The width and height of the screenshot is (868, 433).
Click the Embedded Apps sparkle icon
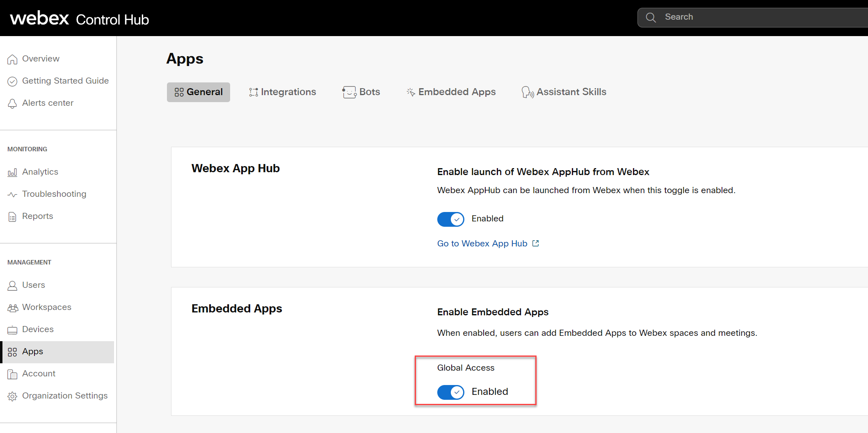click(x=411, y=92)
